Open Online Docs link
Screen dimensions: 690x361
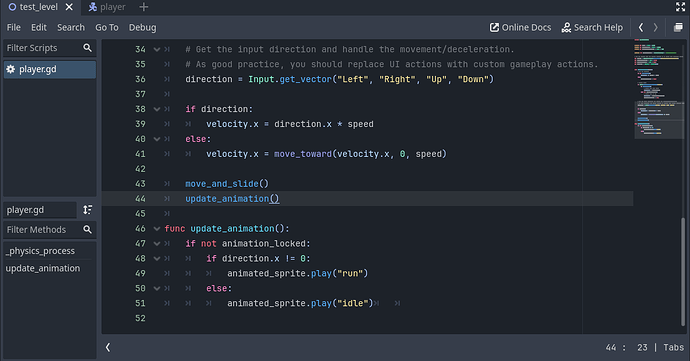point(520,27)
